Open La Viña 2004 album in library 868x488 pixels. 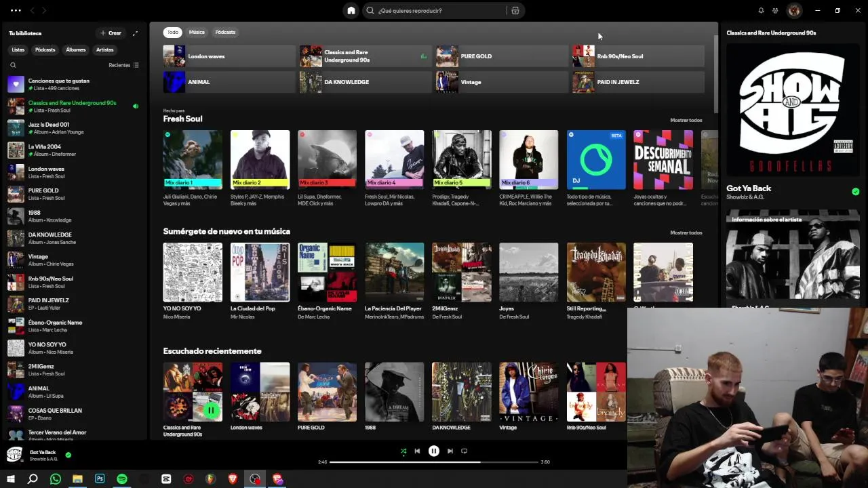[75, 150]
